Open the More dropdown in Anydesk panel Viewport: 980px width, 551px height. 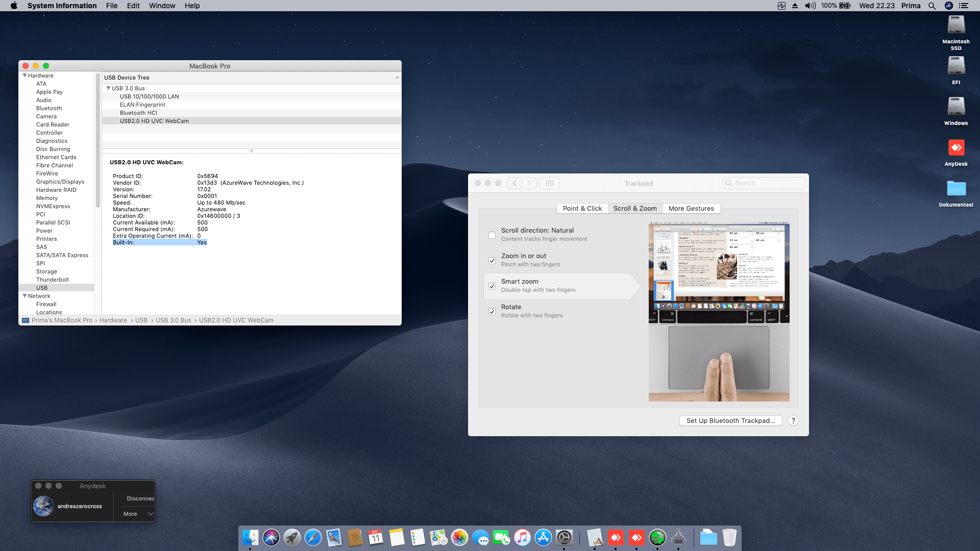138,514
